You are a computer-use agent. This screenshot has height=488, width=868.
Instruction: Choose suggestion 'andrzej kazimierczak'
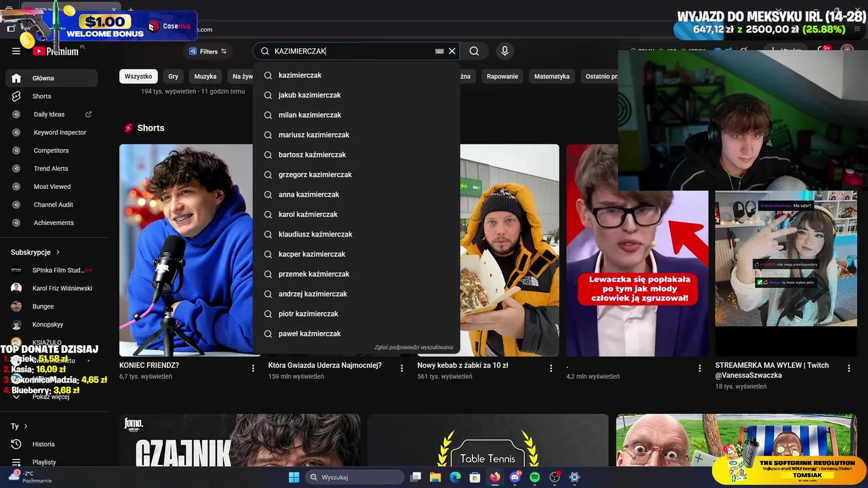tap(357, 294)
